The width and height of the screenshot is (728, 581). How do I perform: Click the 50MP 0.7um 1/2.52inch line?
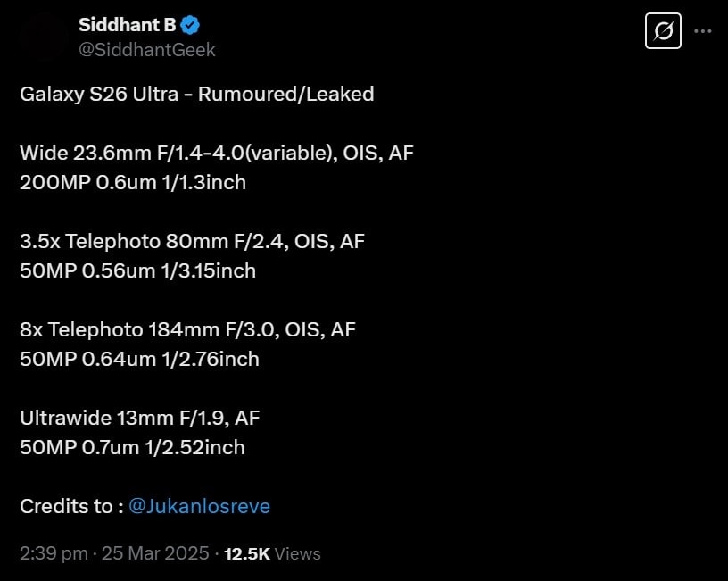(132, 447)
